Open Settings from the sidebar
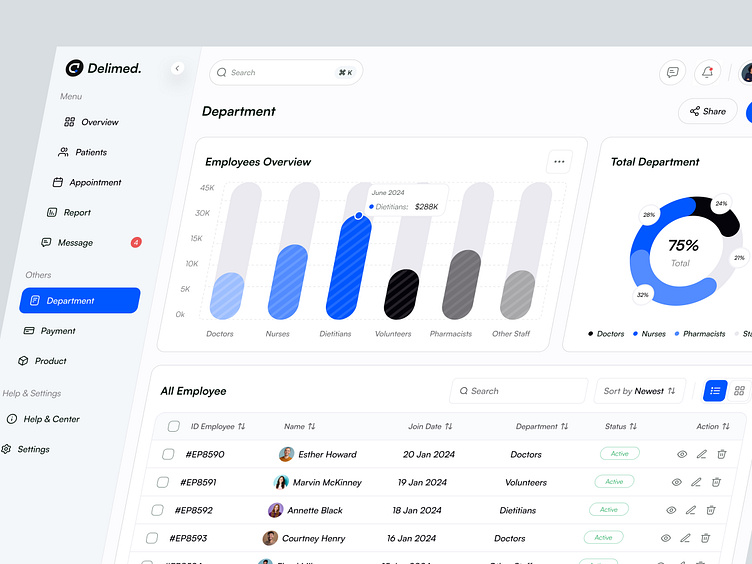752x564 pixels. [x=25, y=449]
